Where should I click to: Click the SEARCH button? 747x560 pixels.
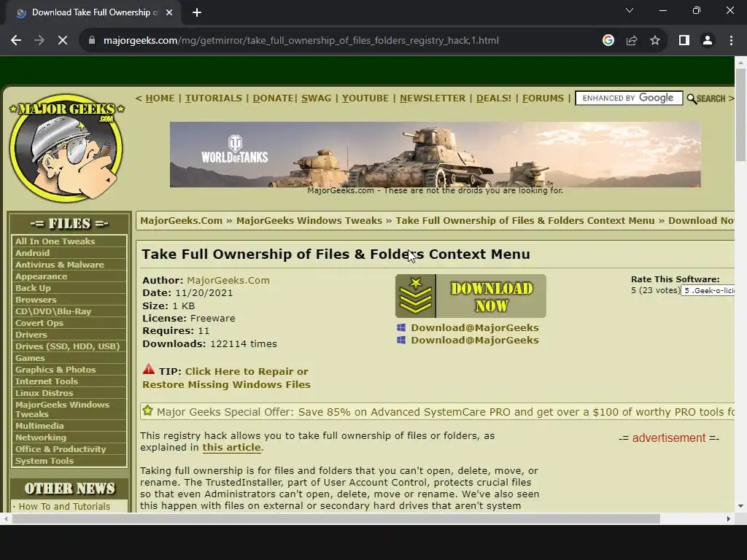[x=711, y=98]
